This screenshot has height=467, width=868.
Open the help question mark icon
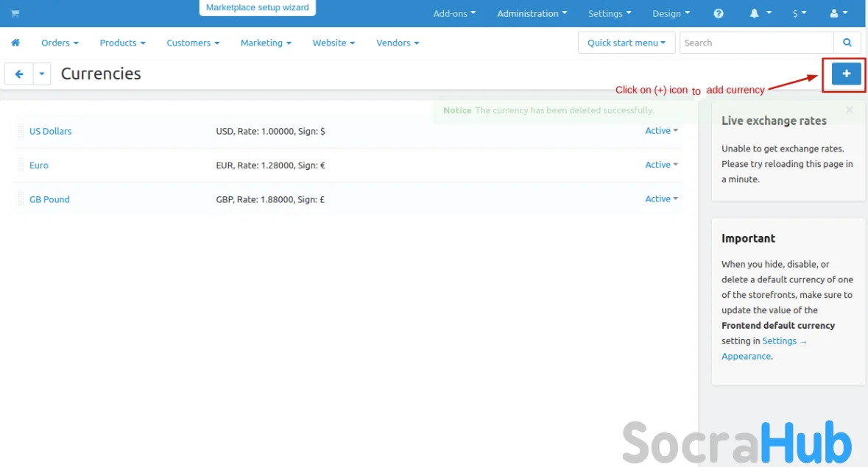[x=719, y=13]
